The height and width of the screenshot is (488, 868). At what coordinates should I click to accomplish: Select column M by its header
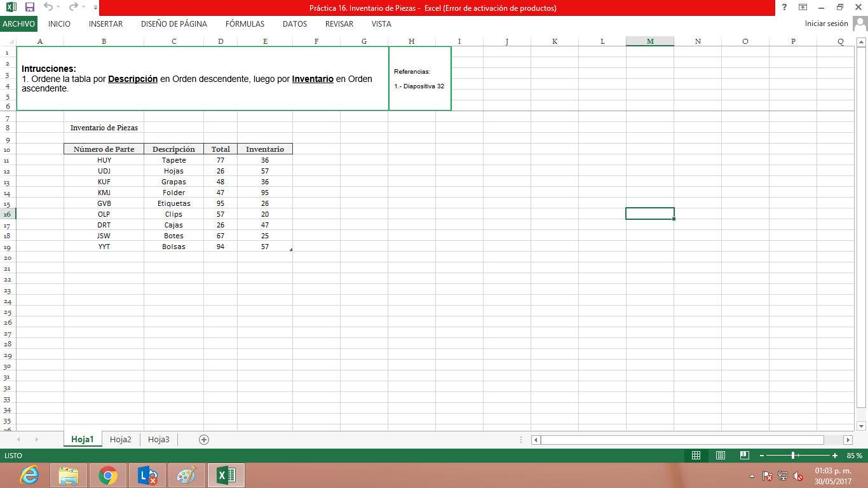pyautogui.click(x=650, y=41)
